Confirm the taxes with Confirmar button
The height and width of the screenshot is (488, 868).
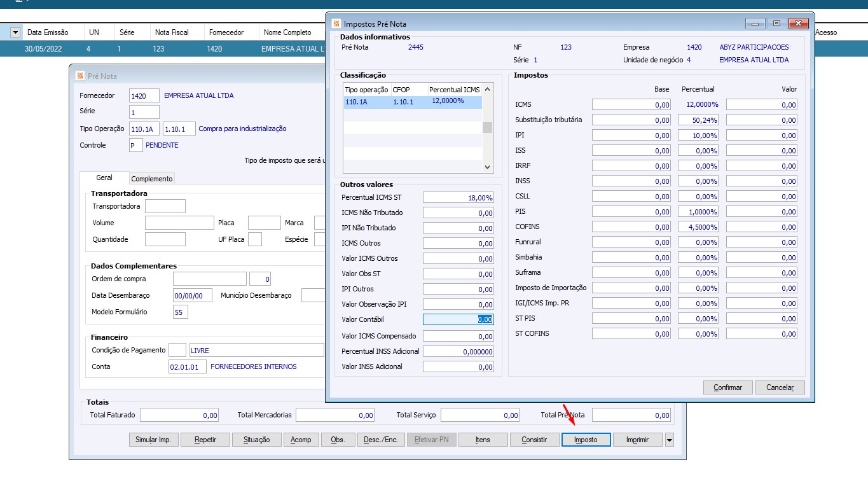tap(728, 387)
